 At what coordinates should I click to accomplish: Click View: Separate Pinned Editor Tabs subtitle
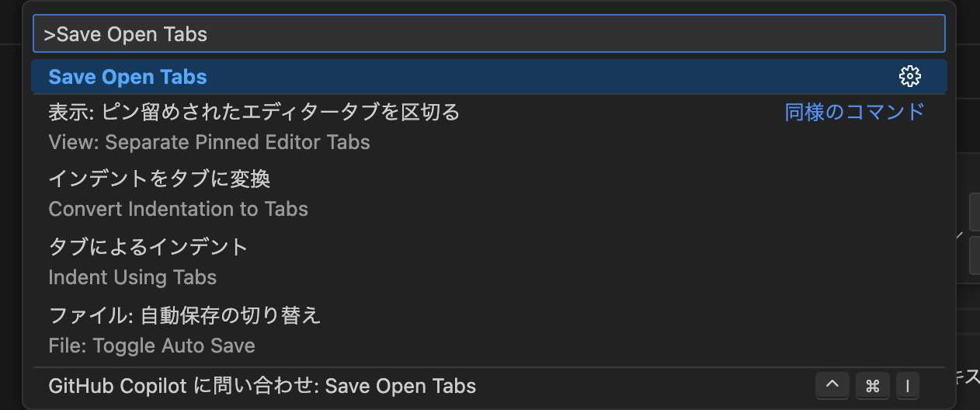209,142
